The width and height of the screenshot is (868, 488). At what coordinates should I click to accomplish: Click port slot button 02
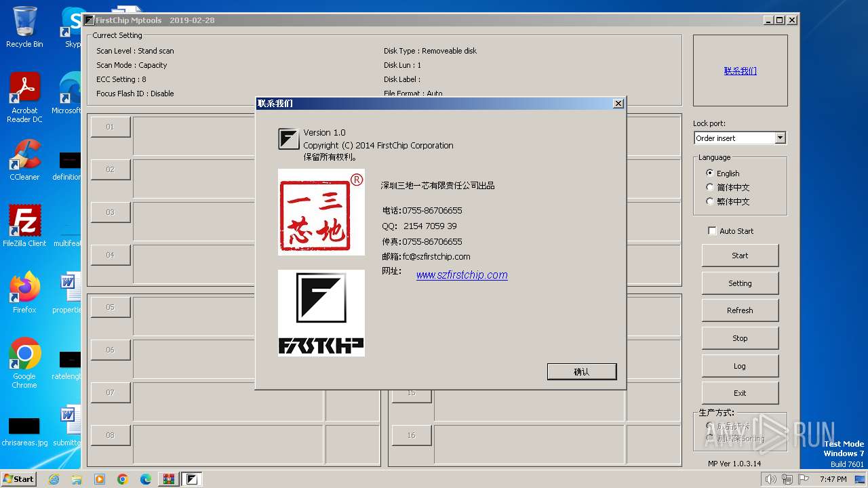110,169
